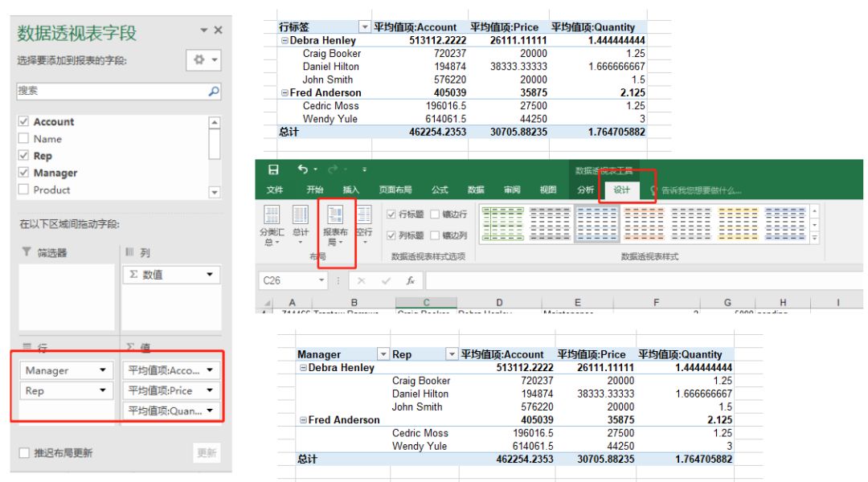Select the highlighted blue PivotTable style
The image size is (868, 482).
click(x=596, y=223)
